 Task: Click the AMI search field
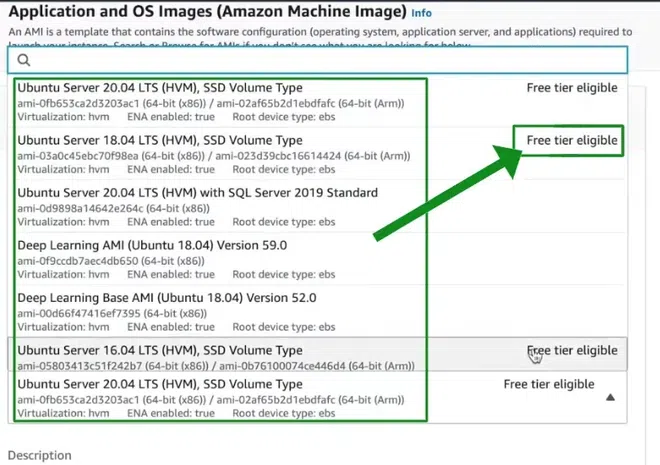[317, 60]
